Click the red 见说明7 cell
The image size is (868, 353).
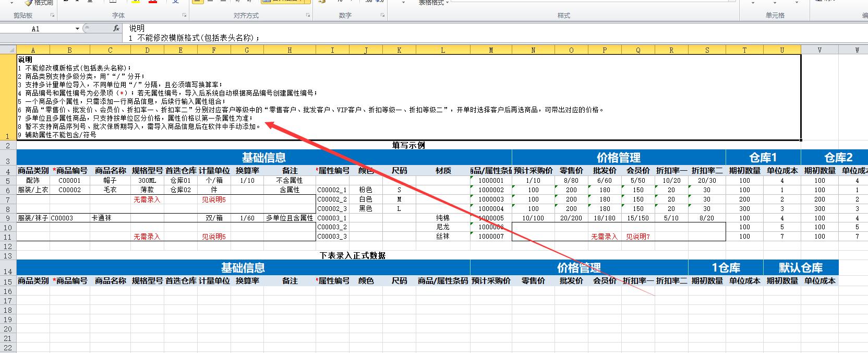point(638,237)
